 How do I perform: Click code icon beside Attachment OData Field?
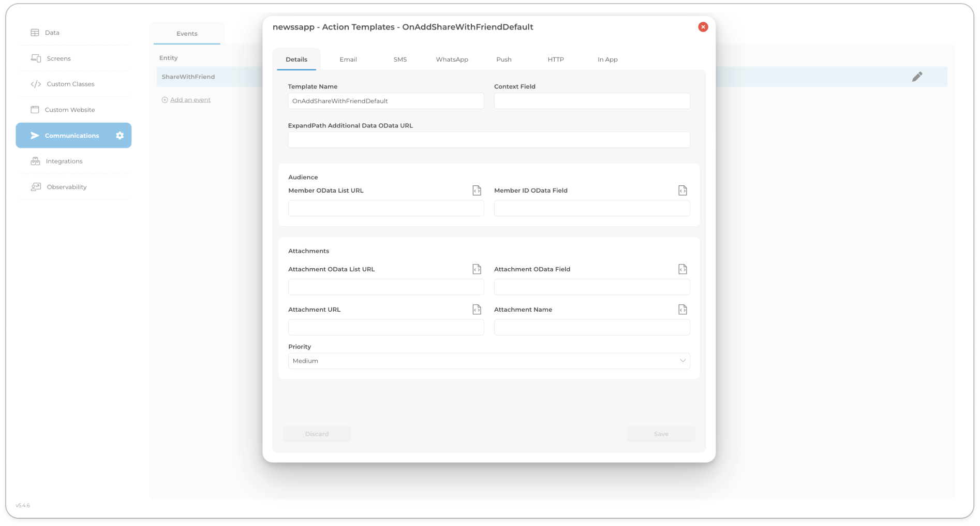click(682, 269)
